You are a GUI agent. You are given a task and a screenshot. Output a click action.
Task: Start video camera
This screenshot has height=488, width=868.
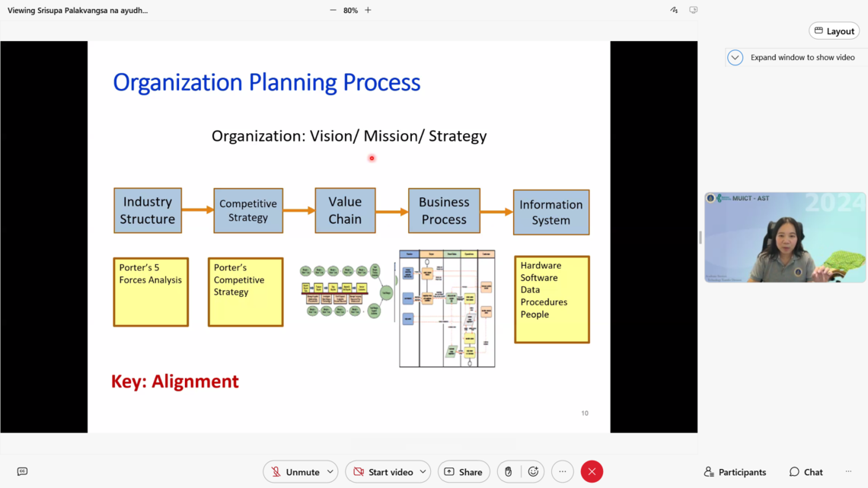tap(382, 472)
